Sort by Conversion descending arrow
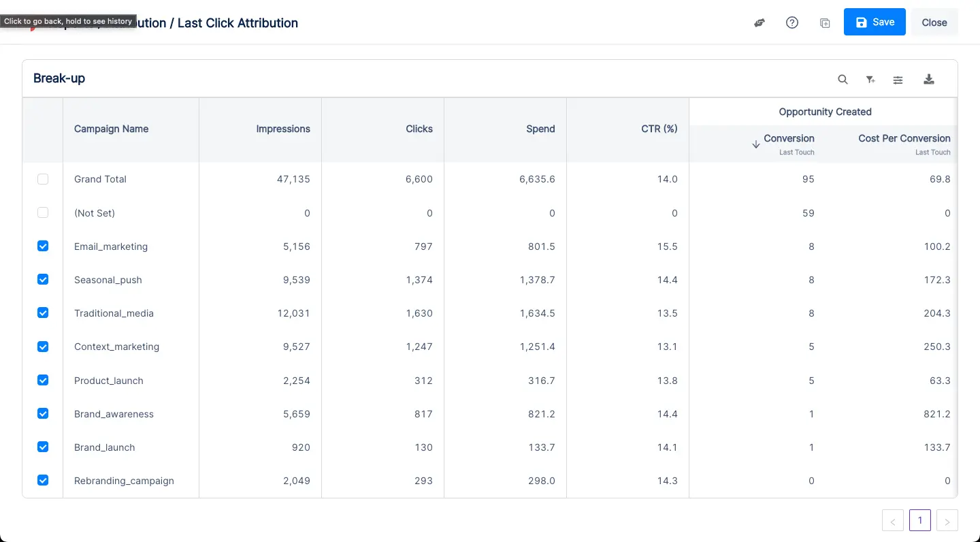The image size is (980, 542). pos(755,144)
